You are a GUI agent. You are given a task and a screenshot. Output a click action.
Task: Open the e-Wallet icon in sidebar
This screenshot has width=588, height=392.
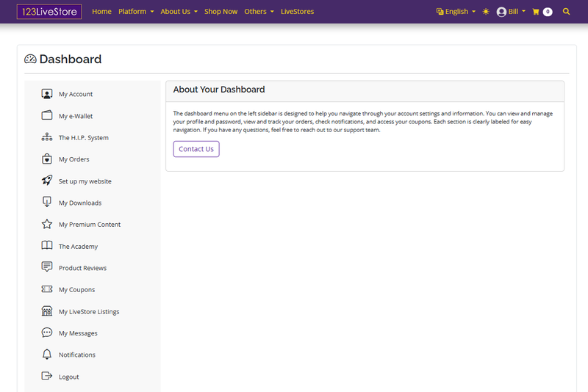tap(47, 116)
